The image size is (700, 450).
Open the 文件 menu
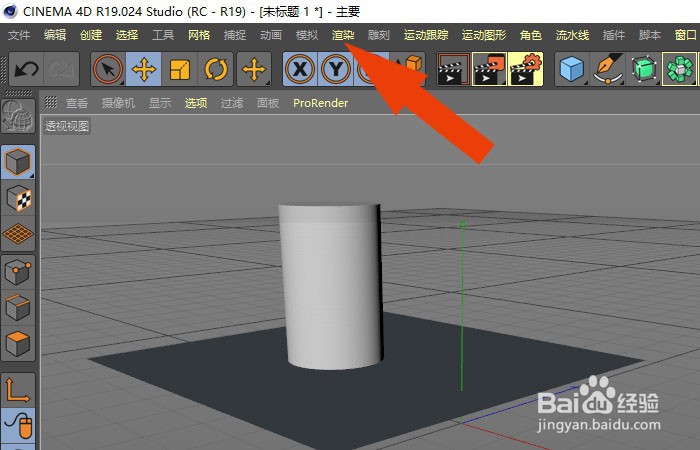tap(19, 35)
